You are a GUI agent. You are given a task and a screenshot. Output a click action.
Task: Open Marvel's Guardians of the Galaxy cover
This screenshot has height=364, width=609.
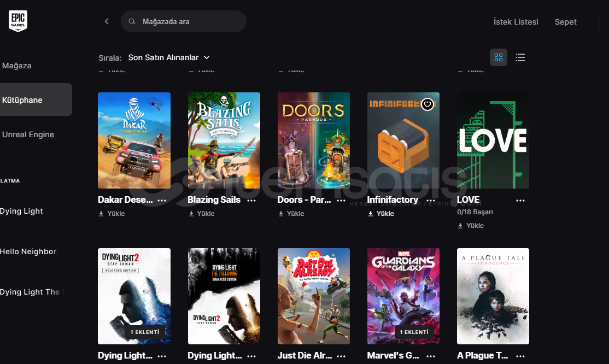click(x=403, y=296)
